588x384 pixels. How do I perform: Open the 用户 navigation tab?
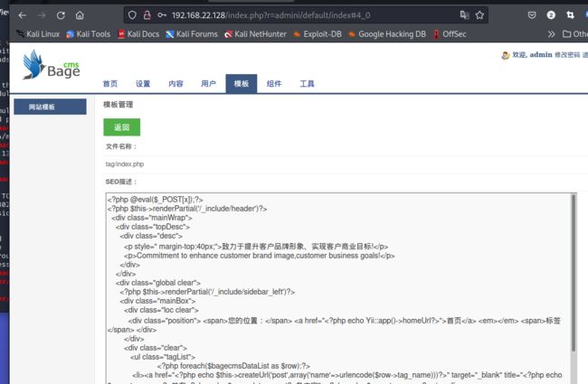[208, 84]
